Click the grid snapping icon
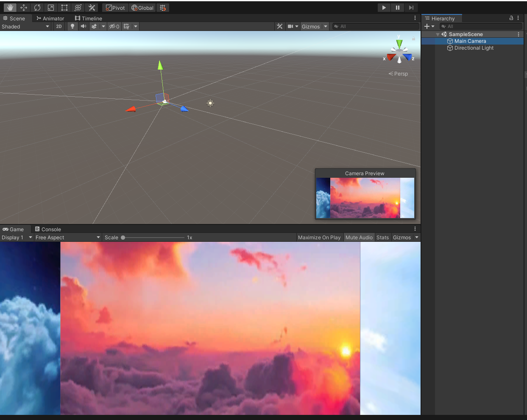The image size is (527, 420). pyautogui.click(x=163, y=7)
